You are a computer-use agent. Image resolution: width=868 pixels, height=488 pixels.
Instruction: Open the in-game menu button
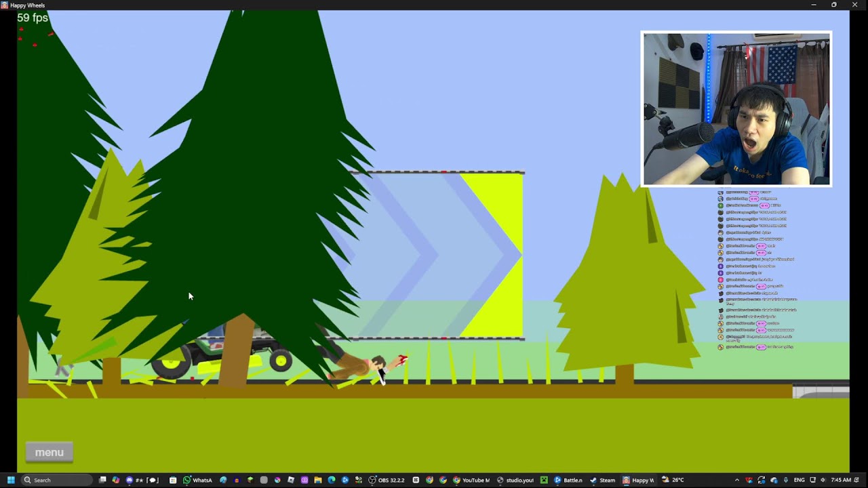tap(50, 452)
